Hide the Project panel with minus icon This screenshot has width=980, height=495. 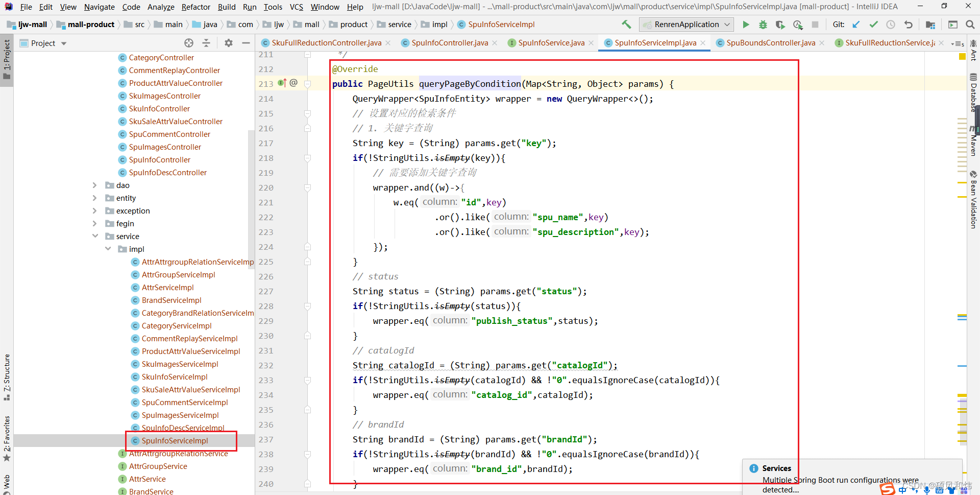tap(246, 43)
